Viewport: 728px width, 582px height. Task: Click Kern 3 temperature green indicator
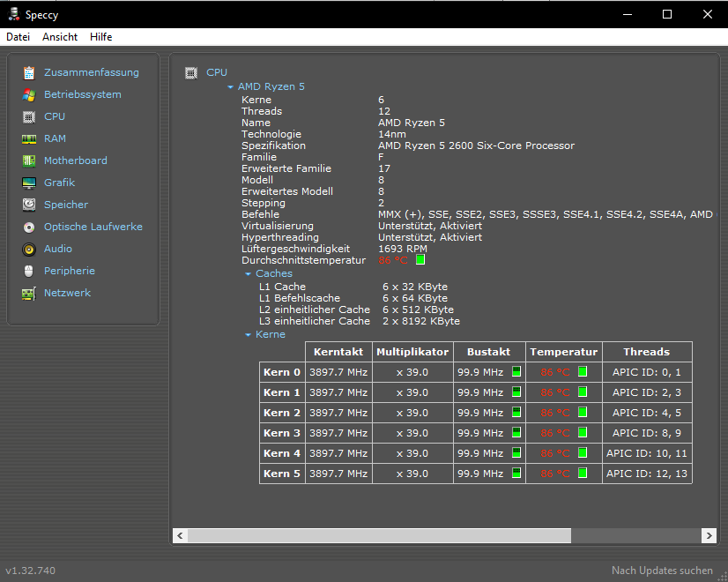tap(583, 432)
